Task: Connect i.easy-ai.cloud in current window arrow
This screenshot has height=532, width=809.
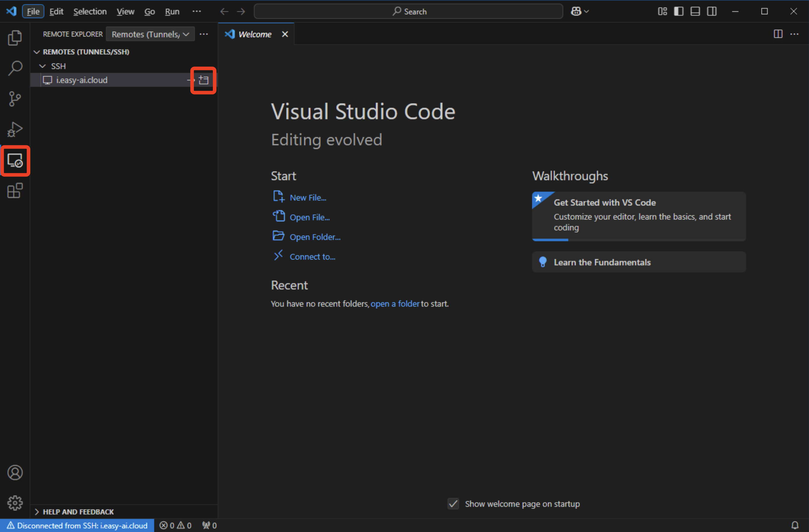Action: coord(190,80)
